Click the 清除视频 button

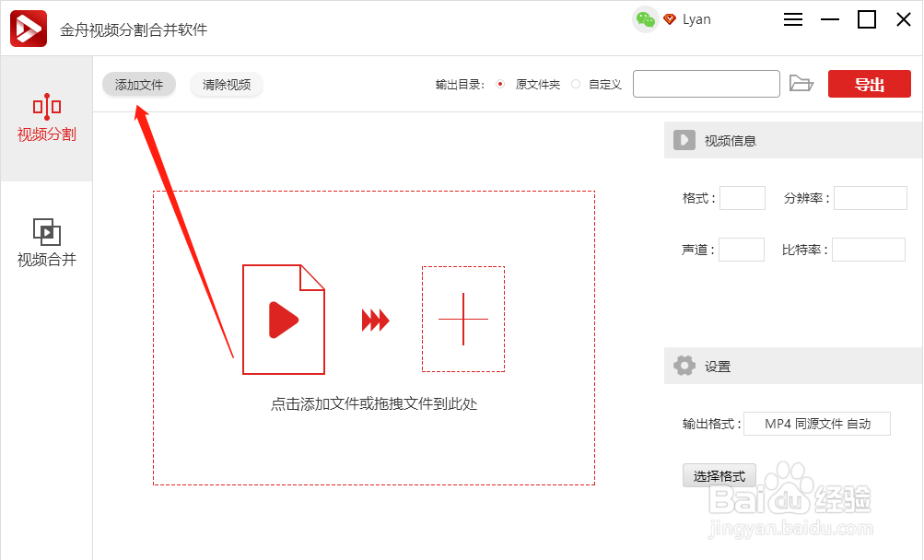tap(226, 84)
